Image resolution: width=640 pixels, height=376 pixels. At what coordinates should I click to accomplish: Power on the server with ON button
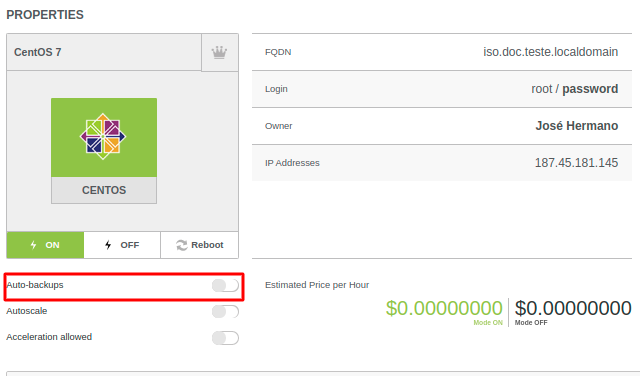click(45, 245)
